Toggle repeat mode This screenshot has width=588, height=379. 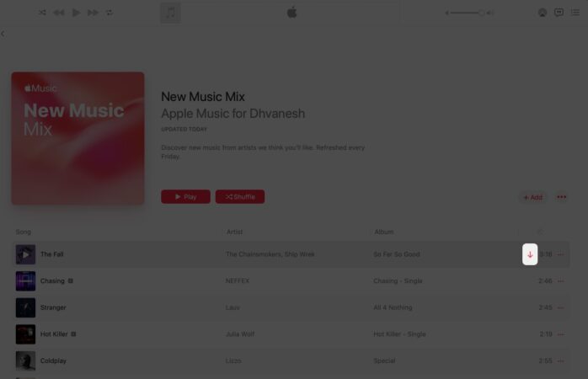tap(110, 13)
